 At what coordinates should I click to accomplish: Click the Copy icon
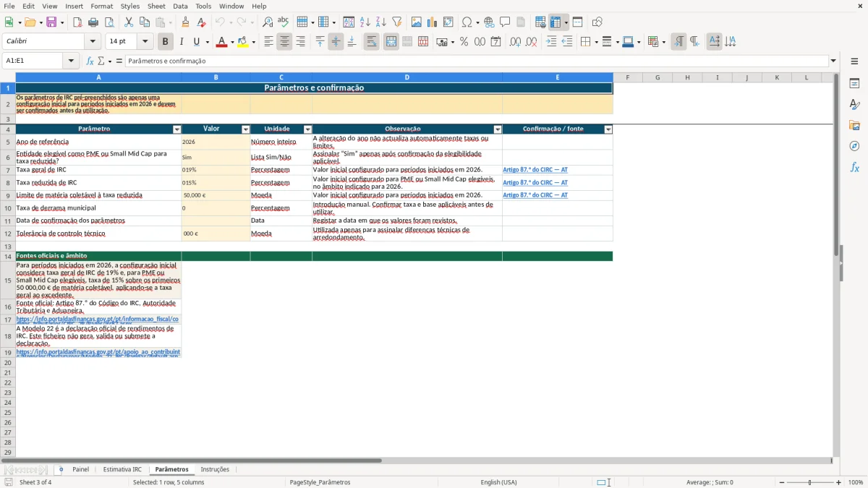[145, 22]
